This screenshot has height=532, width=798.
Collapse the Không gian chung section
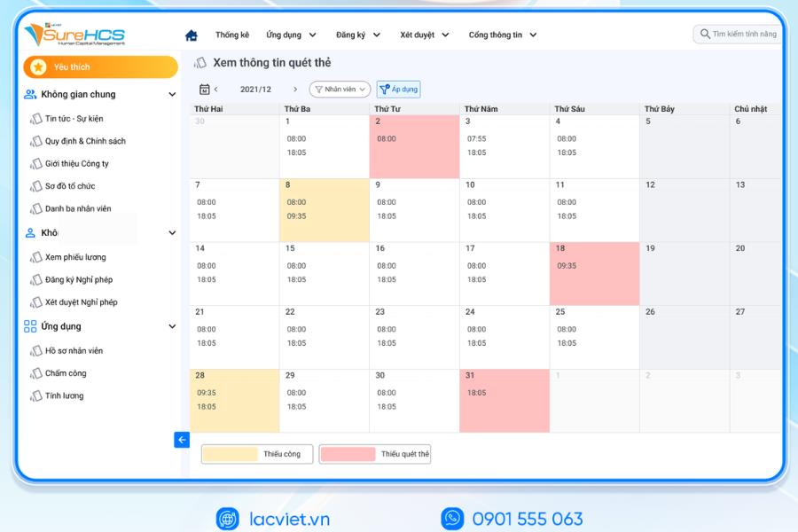pyautogui.click(x=172, y=94)
